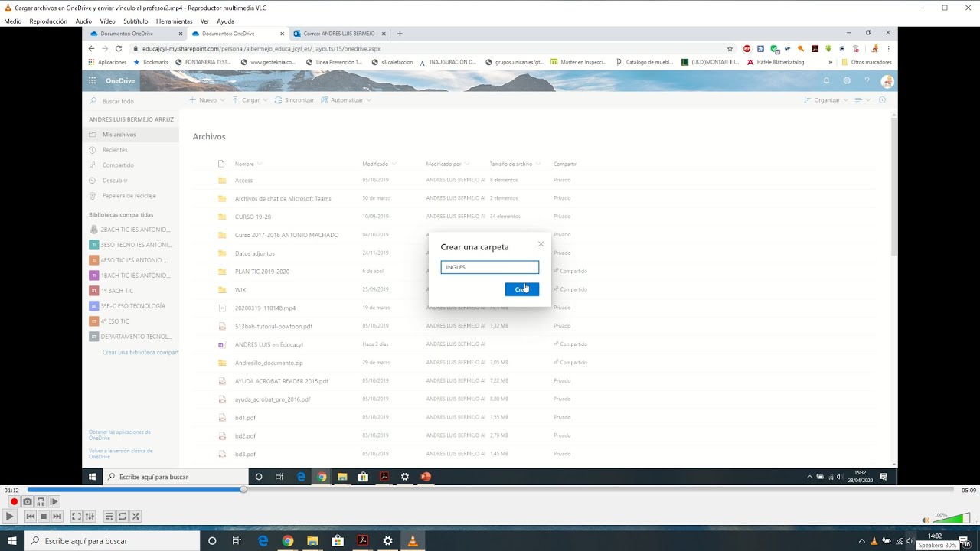Open VLC extended settings equalizer icon
Screen dimensions: 980x551
[x=90, y=517]
